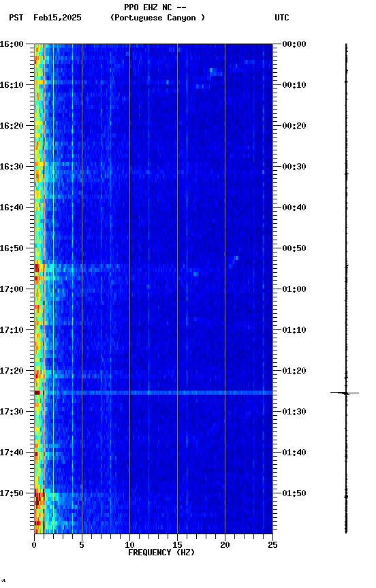
Task: Click the date 'Feb15,2025'
Action: tap(57, 18)
